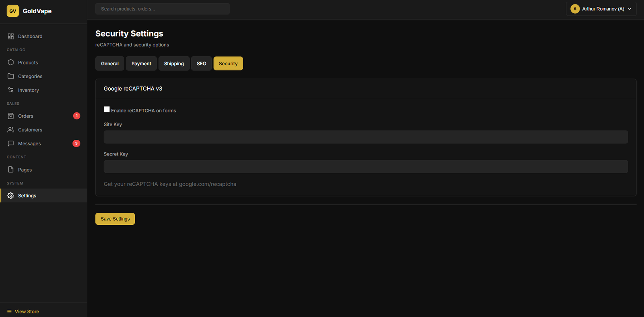Select the Inventory sliders icon
The image size is (644, 317).
[x=11, y=90]
